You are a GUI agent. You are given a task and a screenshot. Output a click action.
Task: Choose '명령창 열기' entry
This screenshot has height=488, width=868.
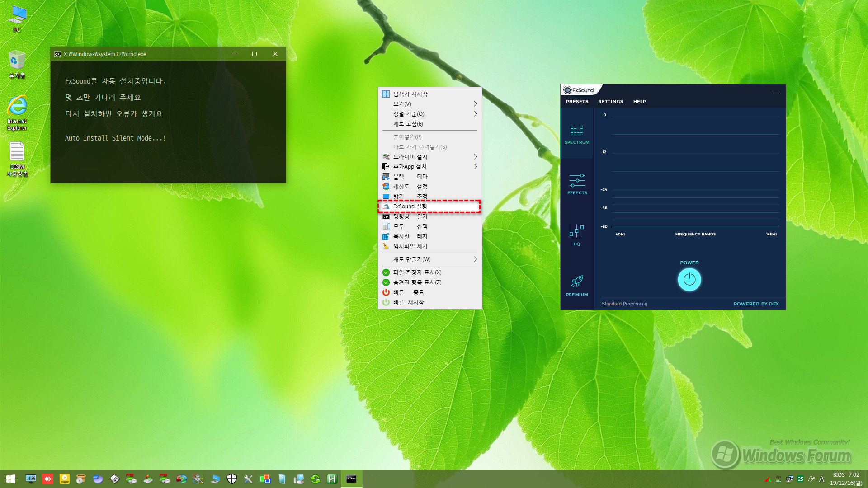coord(429,216)
